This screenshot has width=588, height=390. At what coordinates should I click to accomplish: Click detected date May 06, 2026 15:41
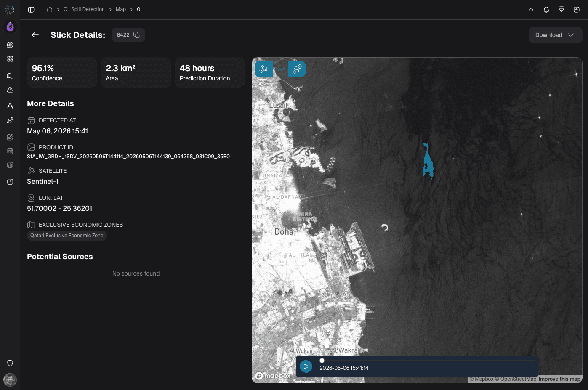pos(58,131)
